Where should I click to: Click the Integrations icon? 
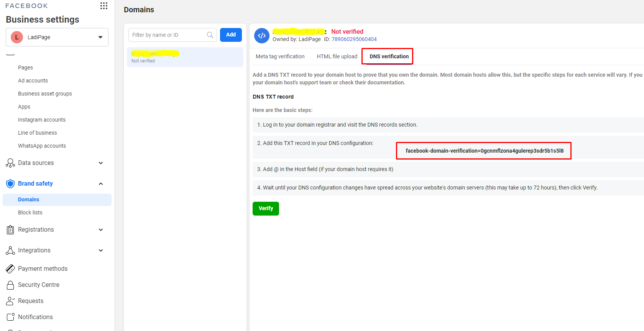10,250
